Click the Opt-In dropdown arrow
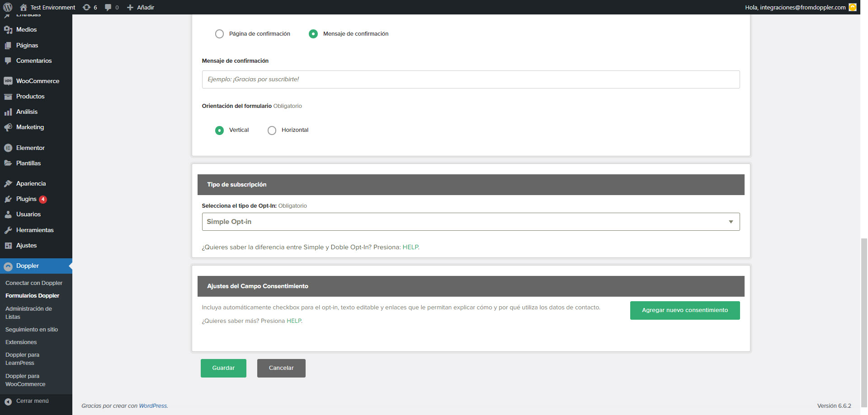Viewport: 868px width, 415px height. [731, 222]
